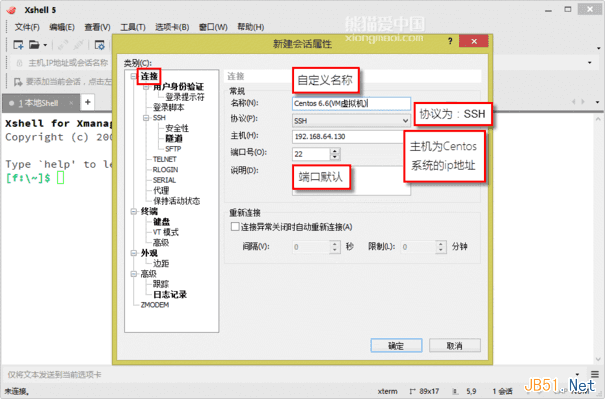This screenshot has height=399, width=605.
Task: Select ZMODEM in category tree
Action: [155, 305]
